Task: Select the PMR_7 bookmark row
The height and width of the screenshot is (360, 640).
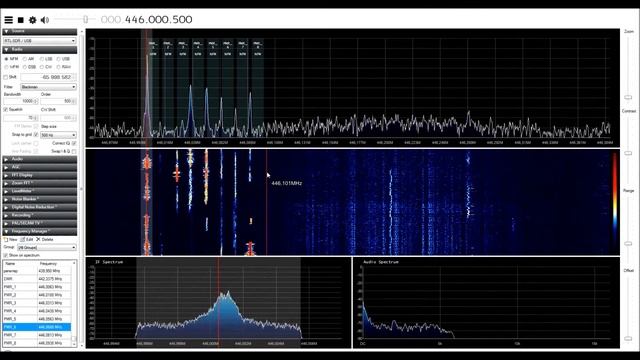Action: [x=37, y=335]
